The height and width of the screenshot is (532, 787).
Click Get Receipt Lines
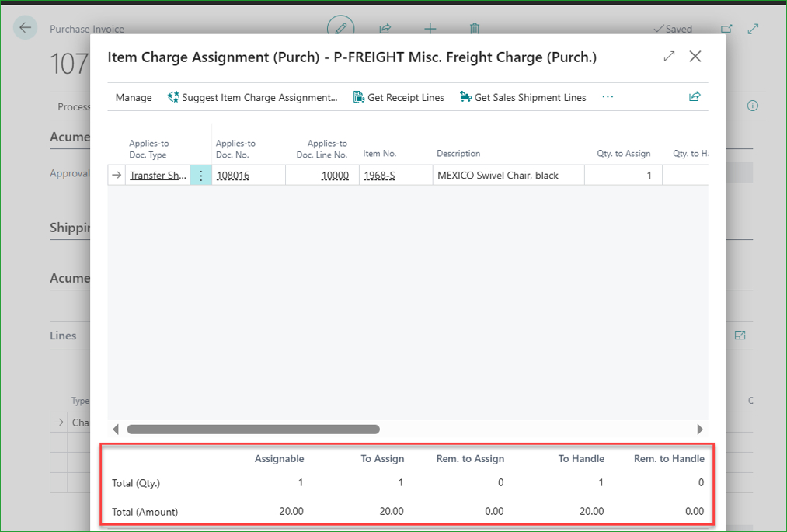click(x=399, y=97)
